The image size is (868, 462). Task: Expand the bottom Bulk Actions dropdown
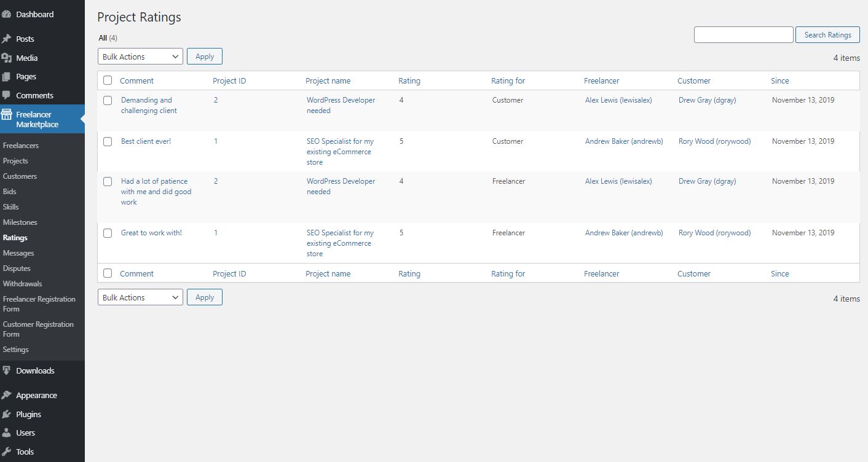(x=140, y=297)
